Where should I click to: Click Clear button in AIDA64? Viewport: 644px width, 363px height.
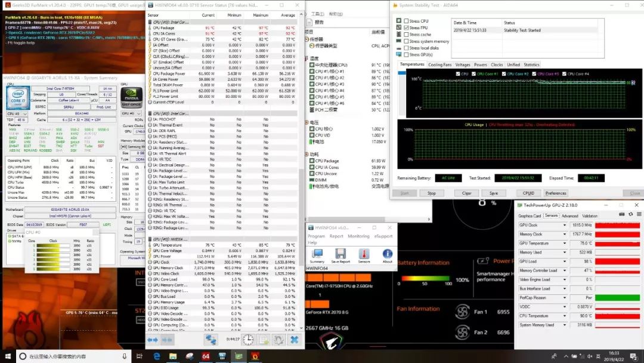pos(466,193)
